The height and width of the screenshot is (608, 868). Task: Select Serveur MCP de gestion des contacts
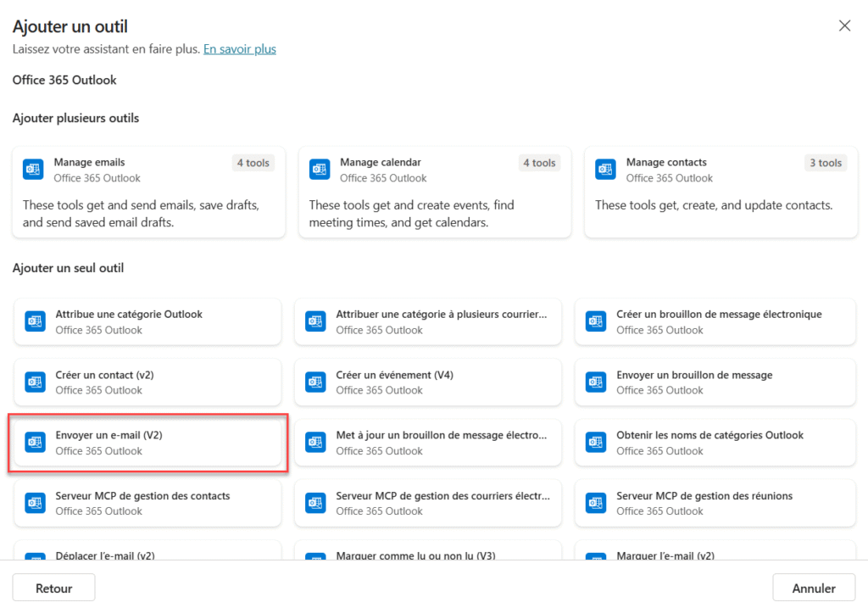tap(147, 503)
